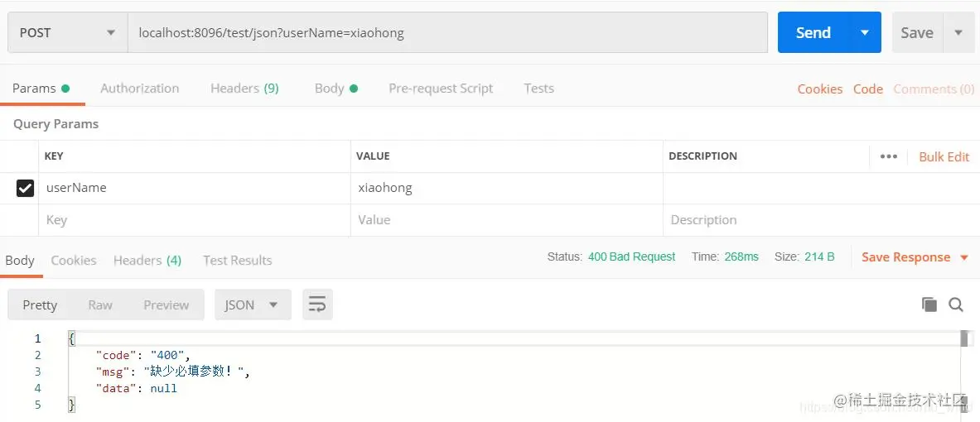Open the Headers (9) request tab
The image size is (980, 422).
point(244,89)
